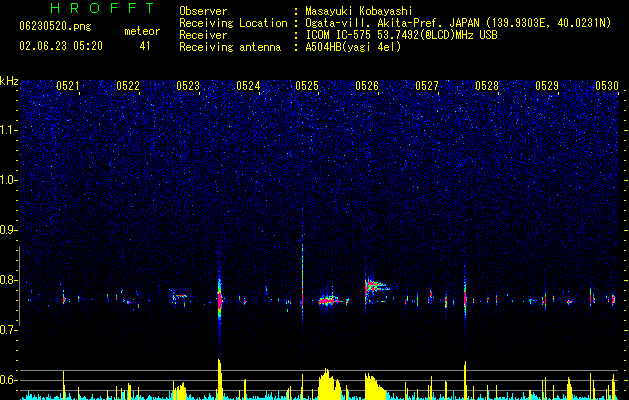Image resolution: width=629 pixels, height=400 pixels.
Task: Click the tallest yellow intensity peak near 0528
Action: [x=465, y=380]
